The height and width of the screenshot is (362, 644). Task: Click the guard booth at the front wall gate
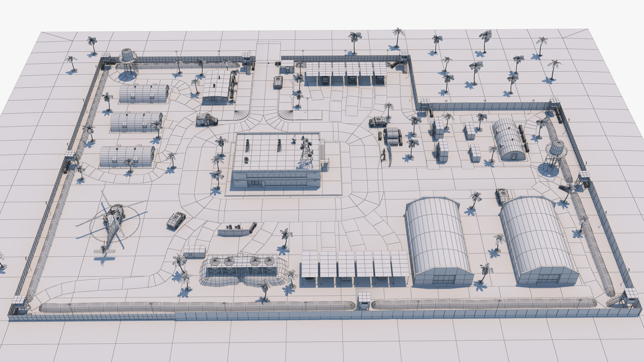364,301
